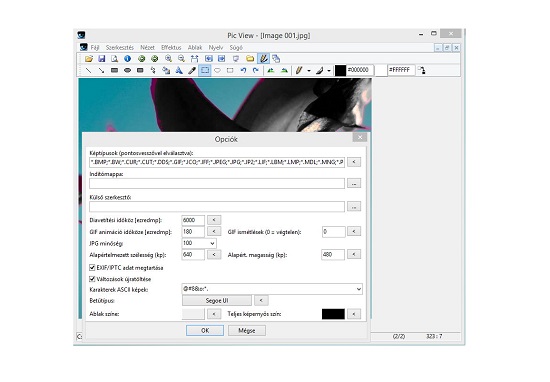
Task: Open image info via blue info icon
Action: coord(127,59)
